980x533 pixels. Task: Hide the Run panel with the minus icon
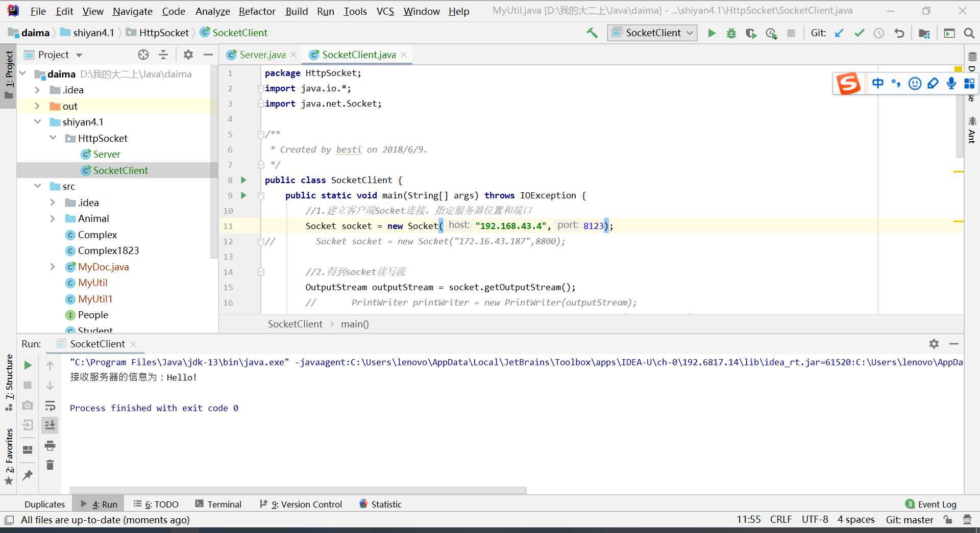[x=953, y=344]
